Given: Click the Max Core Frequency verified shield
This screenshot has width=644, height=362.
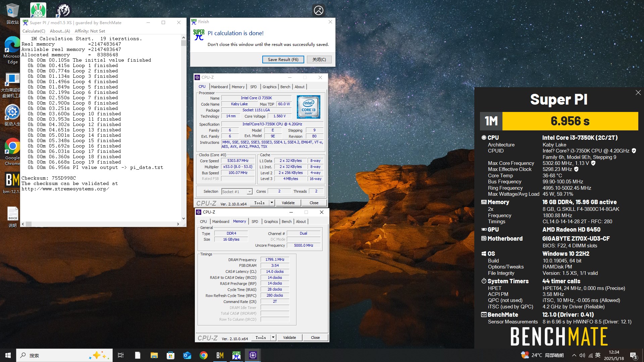Looking at the screenshot, I should click(x=593, y=163).
